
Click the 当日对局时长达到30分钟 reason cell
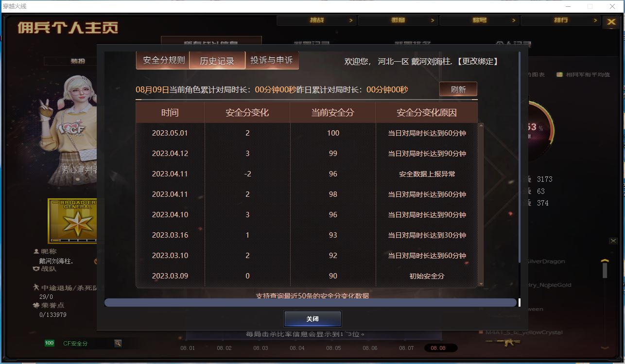point(427,235)
